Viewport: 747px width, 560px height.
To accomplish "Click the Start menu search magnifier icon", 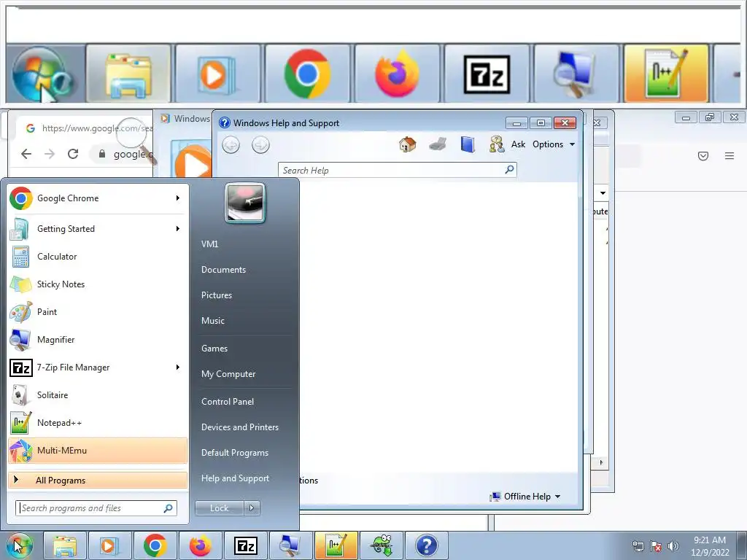I will [169, 508].
